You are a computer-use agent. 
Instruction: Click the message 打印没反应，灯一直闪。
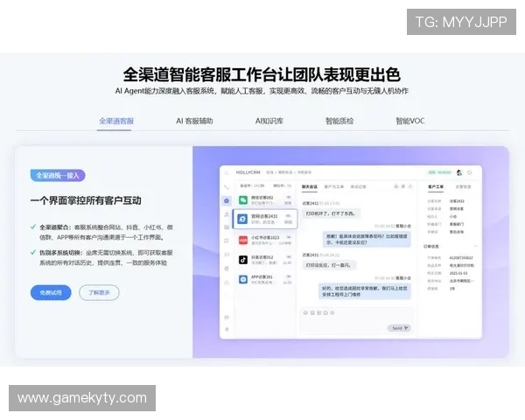coord(328,265)
